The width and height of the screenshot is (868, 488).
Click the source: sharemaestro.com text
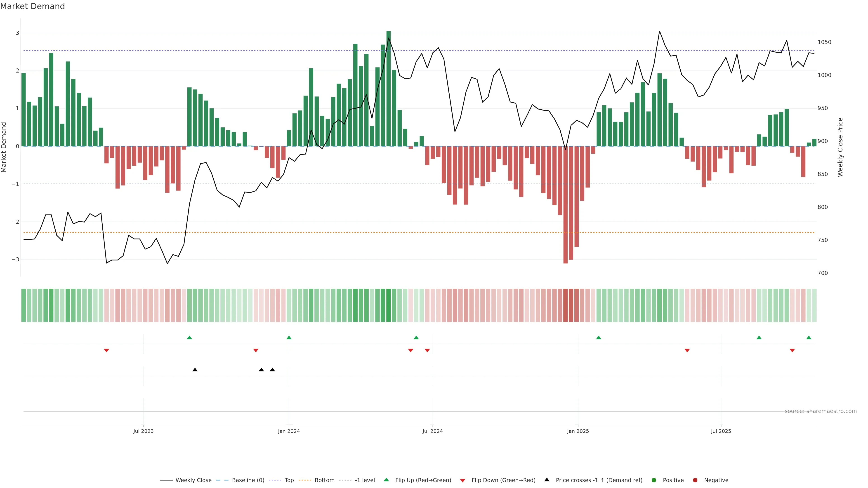tap(821, 411)
